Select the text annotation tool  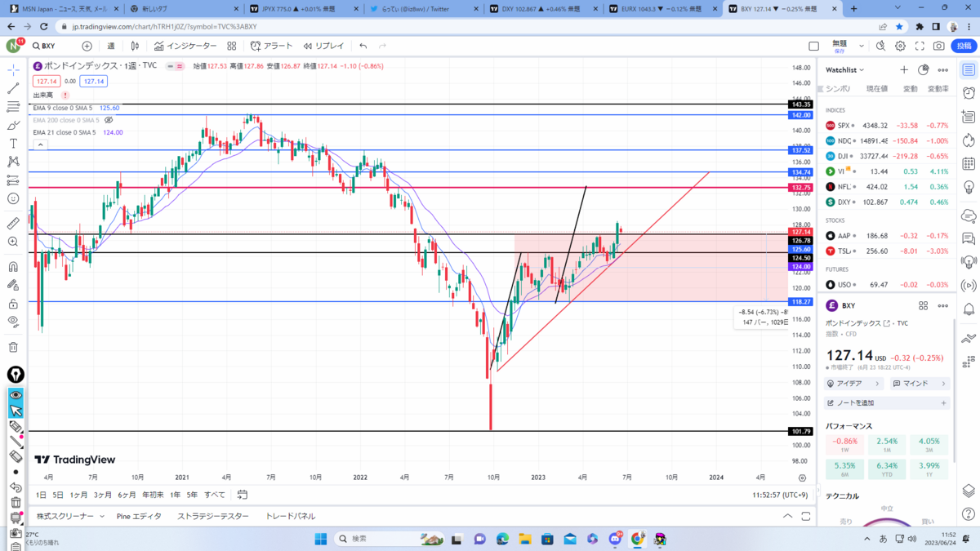coord(14,143)
